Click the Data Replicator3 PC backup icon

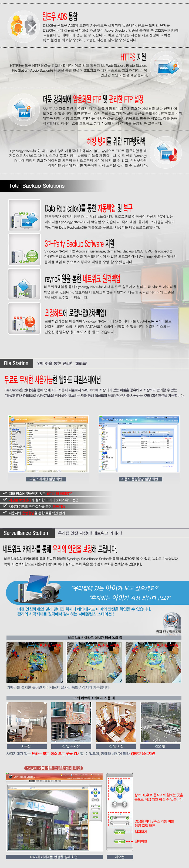click(24, 215)
